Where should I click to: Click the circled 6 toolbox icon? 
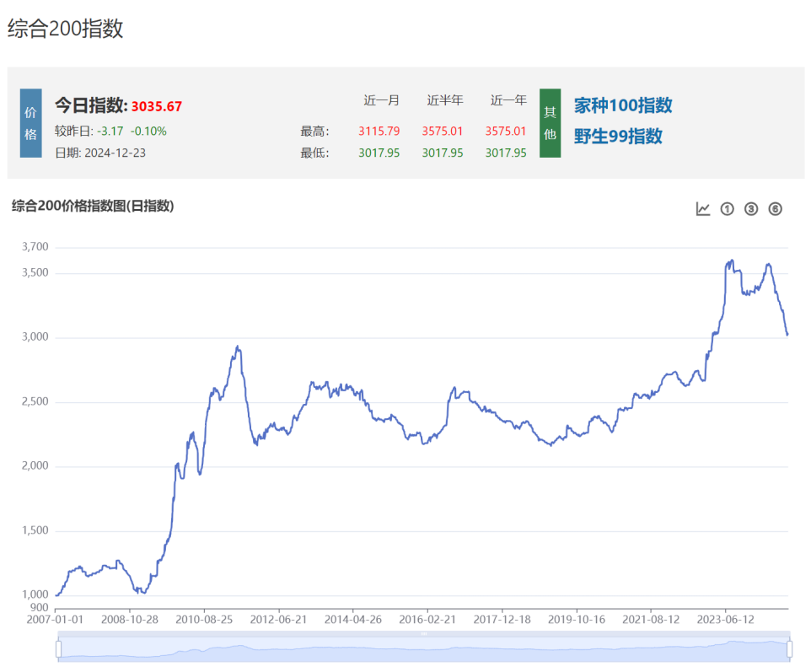(776, 209)
